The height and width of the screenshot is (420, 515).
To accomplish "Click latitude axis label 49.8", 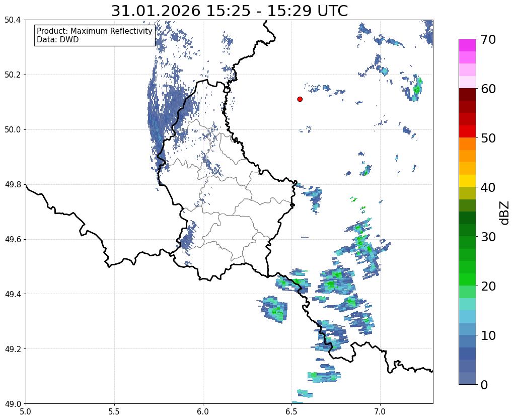I will click(x=13, y=185).
